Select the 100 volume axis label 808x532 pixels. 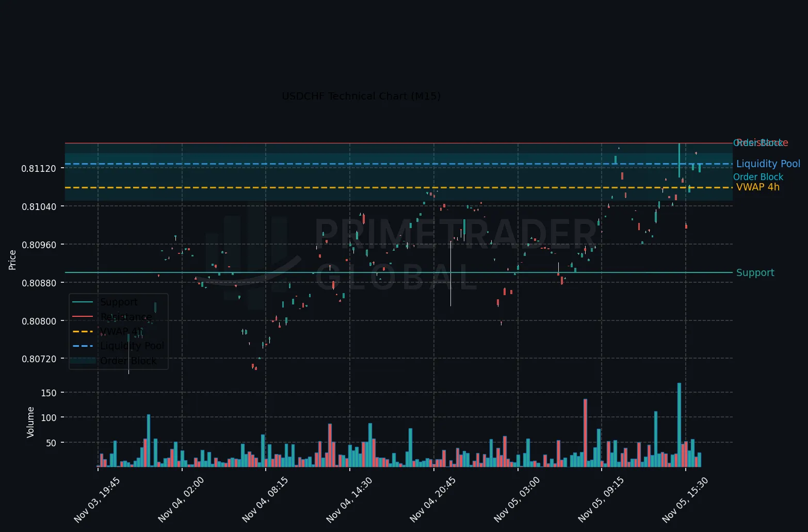49,418
